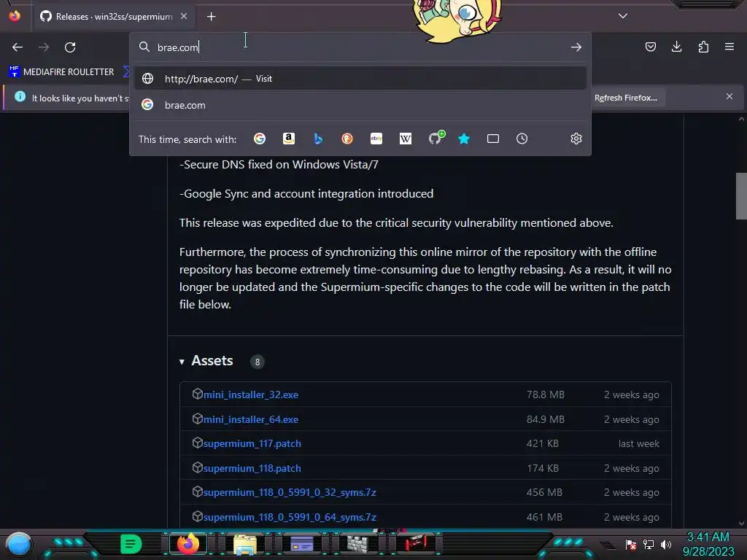The height and width of the screenshot is (560, 747).
Task: Open search settings gear
Action: click(576, 139)
